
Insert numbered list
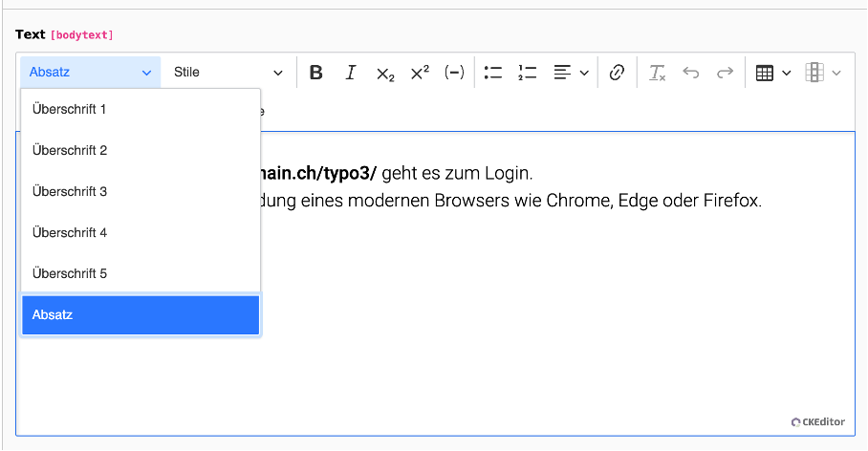click(527, 73)
